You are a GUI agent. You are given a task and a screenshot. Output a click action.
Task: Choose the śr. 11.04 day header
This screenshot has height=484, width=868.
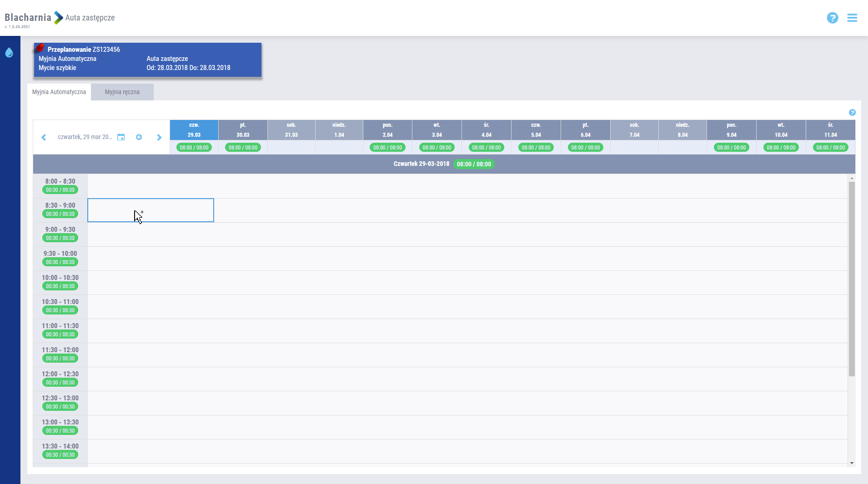[x=830, y=130]
